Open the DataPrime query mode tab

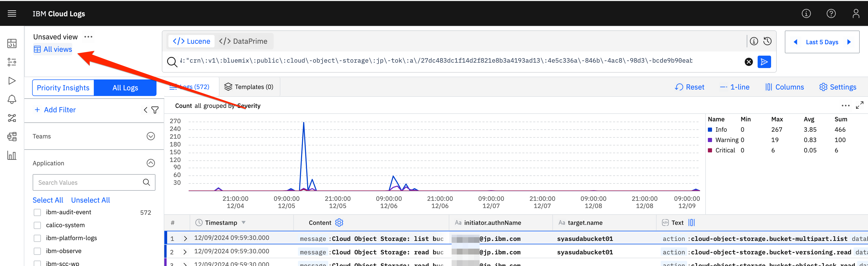coord(244,41)
